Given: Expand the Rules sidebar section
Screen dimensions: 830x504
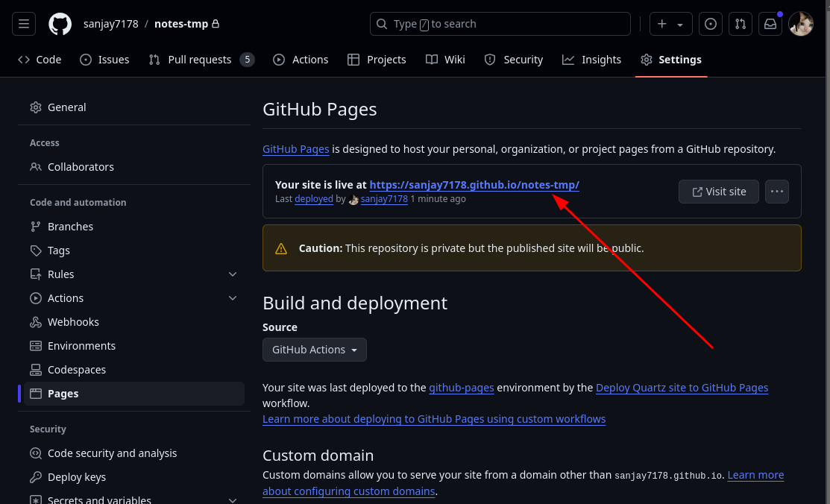Looking at the screenshot, I should pyautogui.click(x=233, y=274).
